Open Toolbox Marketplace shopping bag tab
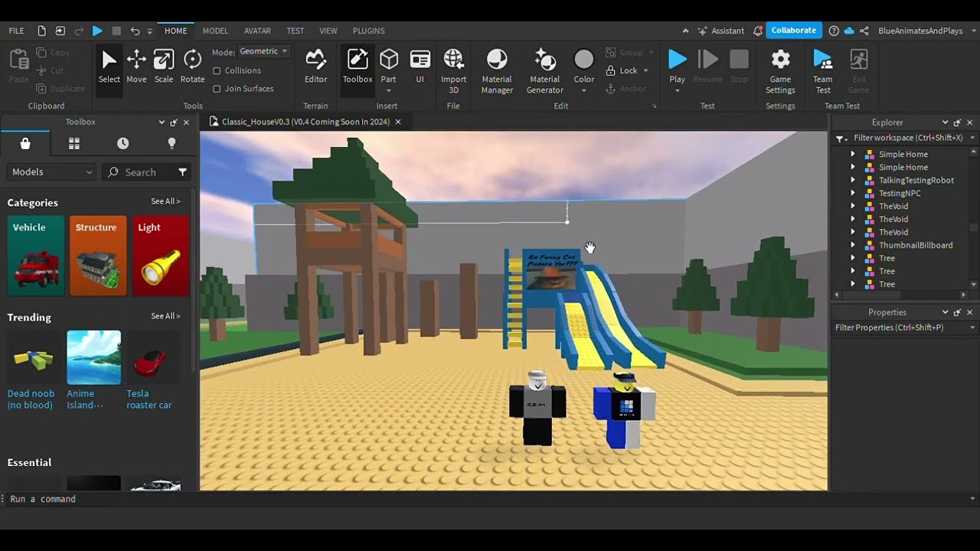The height and width of the screenshot is (551, 980). [25, 143]
